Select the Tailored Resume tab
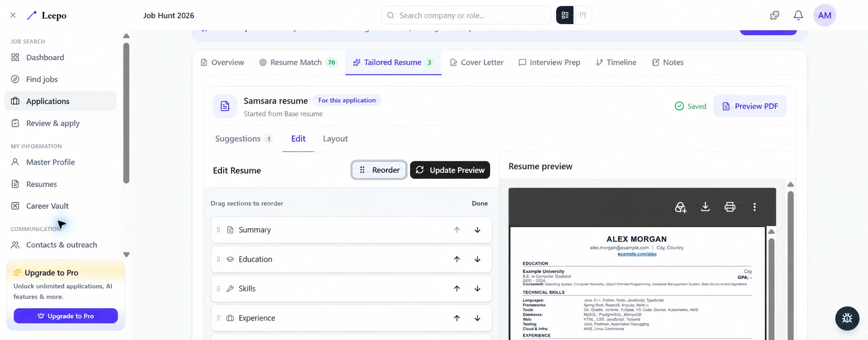The image size is (868, 340). (393, 62)
